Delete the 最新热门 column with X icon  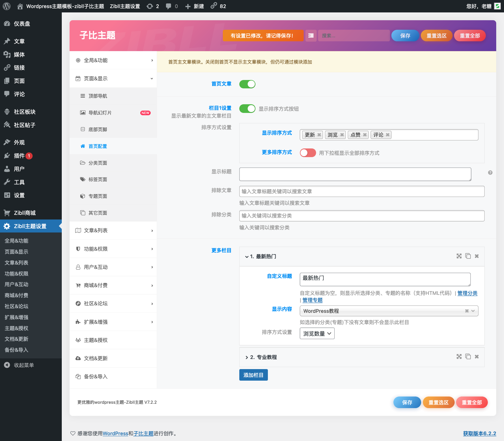pyautogui.click(x=477, y=256)
